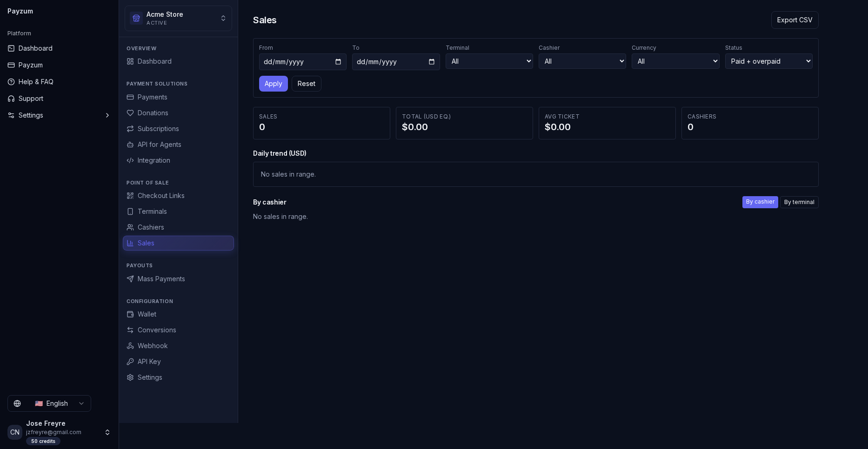Click the Settings sliders icon under Platform
The image size is (868, 449).
click(x=11, y=115)
